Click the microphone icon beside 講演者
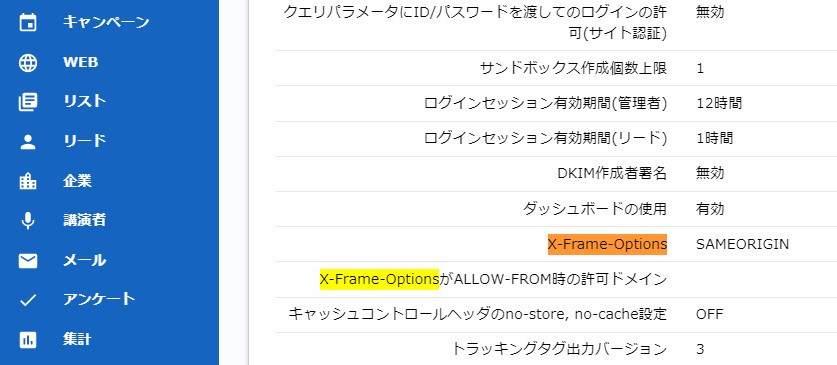Screen dimensions: 837x365 click(28, 220)
